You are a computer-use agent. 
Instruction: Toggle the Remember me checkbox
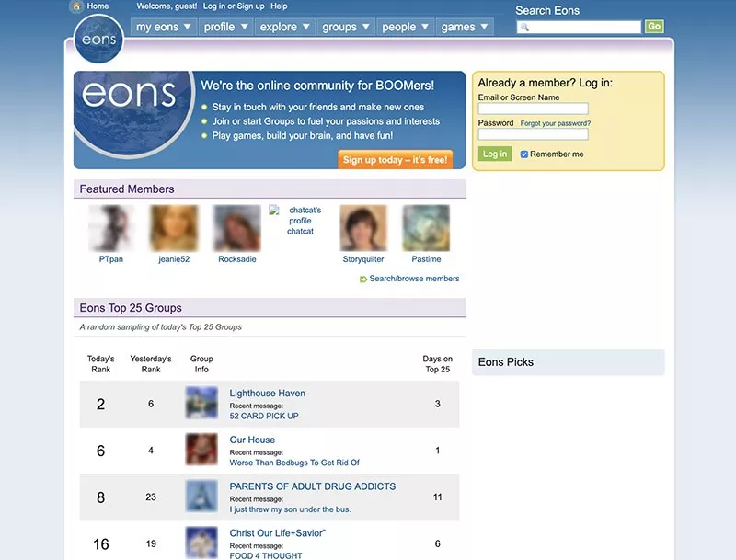coord(524,154)
